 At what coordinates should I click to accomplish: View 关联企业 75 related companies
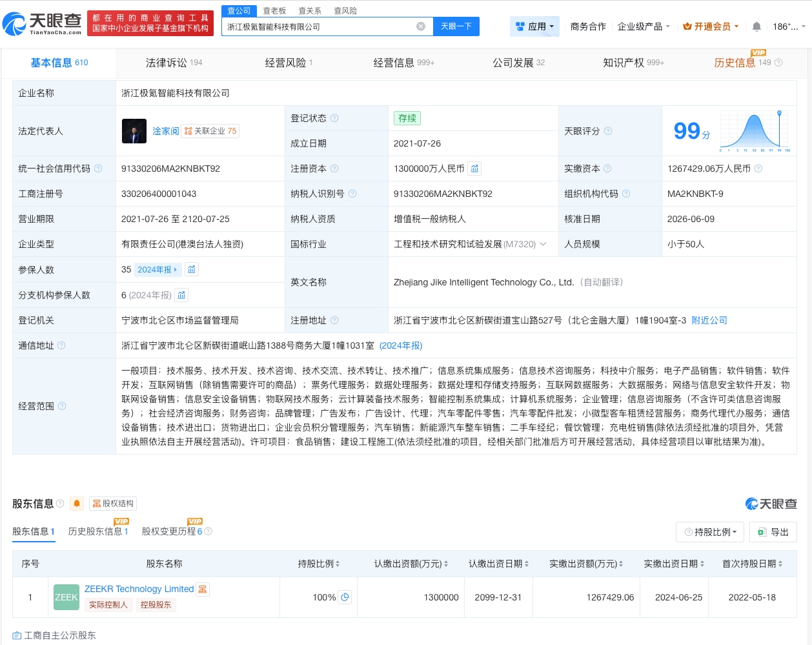[210, 131]
